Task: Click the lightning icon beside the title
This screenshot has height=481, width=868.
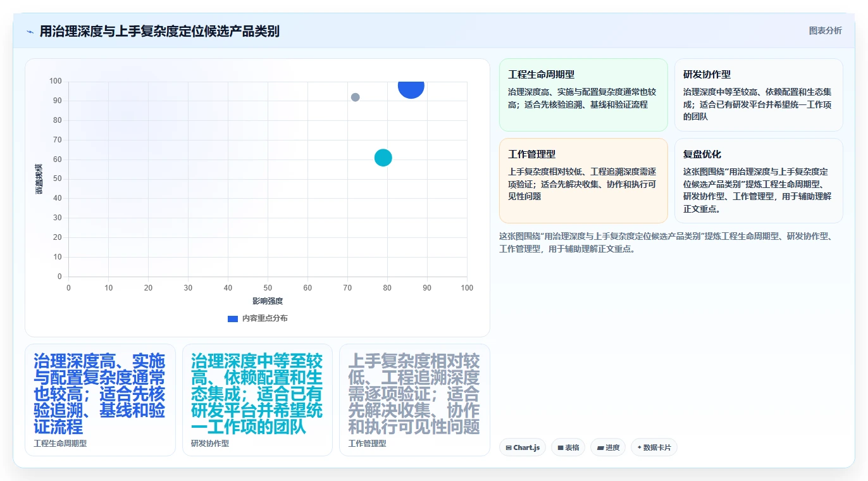Action: click(x=30, y=32)
